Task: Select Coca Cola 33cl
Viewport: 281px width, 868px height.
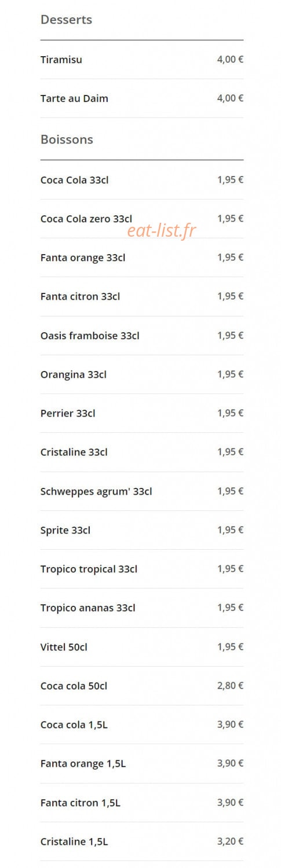Action: click(x=142, y=180)
